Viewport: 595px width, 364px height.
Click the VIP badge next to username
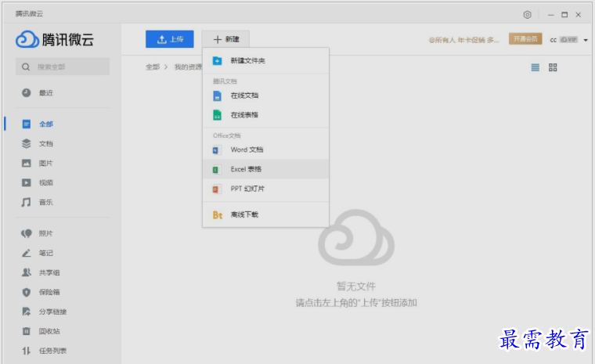(569, 39)
